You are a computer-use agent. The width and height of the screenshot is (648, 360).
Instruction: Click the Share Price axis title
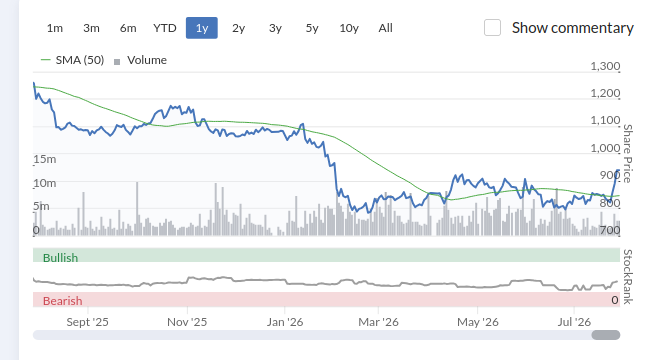627,153
